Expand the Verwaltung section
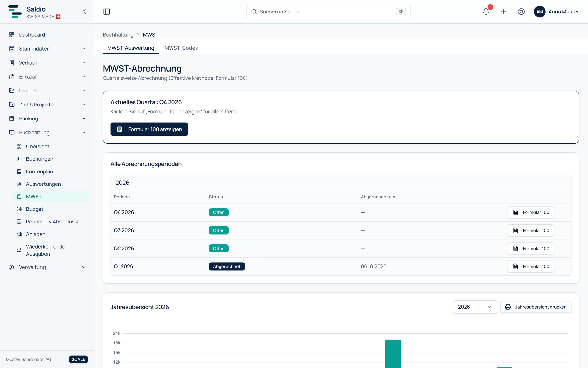Viewport: 588px width, 368px height. [47, 267]
